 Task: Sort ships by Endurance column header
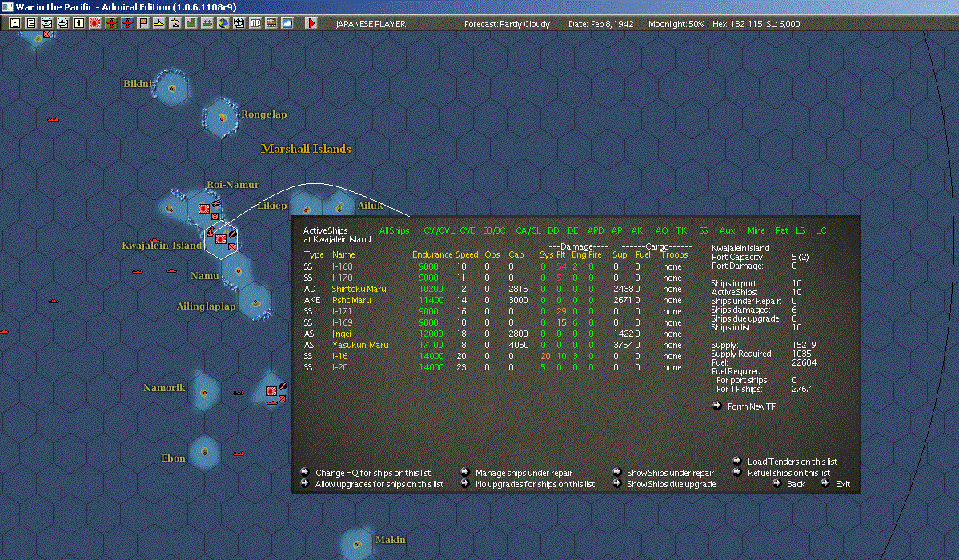coord(431,254)
